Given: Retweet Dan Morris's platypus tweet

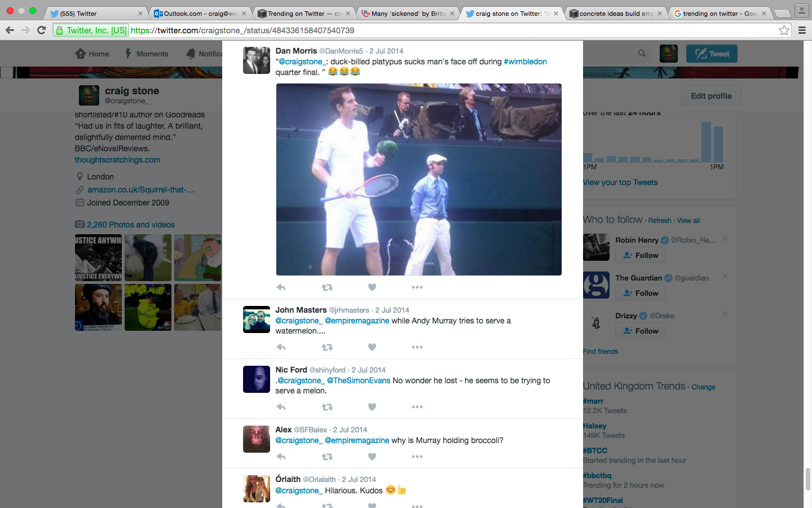Looking at the screenshot, I should [327, 287].
